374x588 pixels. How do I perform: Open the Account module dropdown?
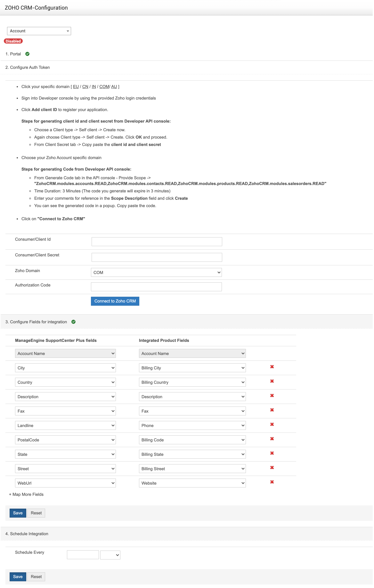[39, 31]
